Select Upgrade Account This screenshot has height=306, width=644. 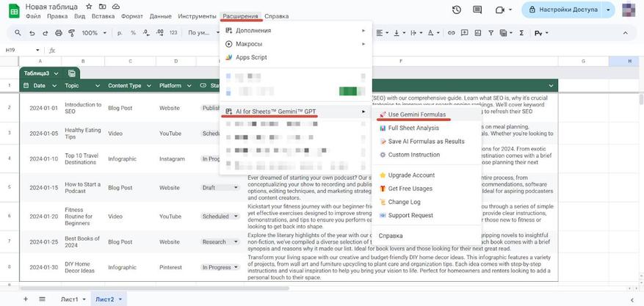coord(427,175)
